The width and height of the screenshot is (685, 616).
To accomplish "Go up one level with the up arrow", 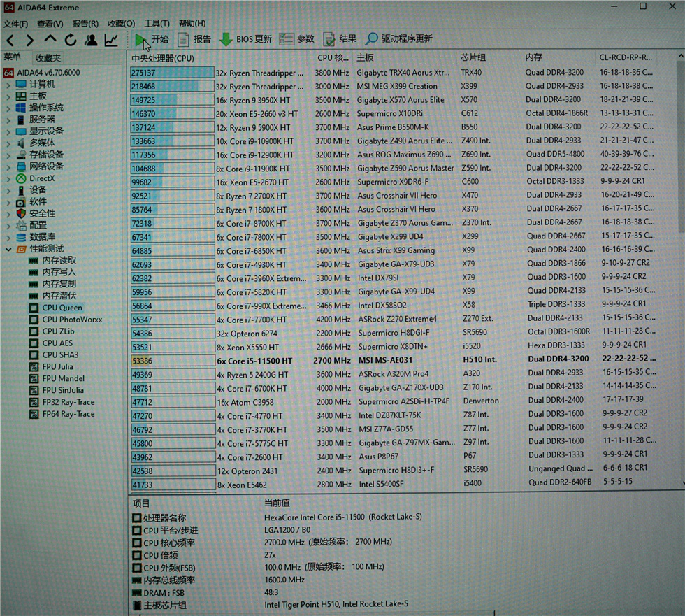I will [50, 39].
